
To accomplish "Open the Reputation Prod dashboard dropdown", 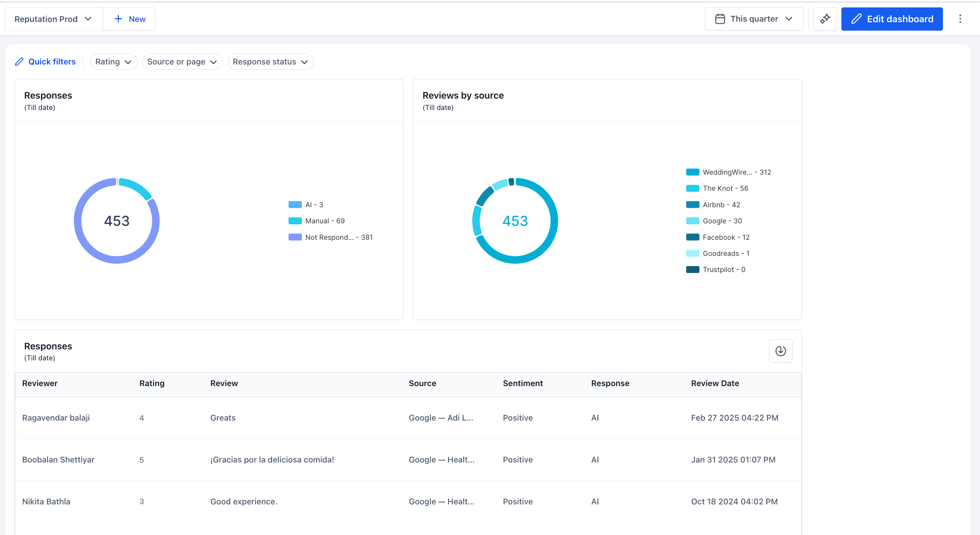I will pyautogui.click(x=54, y=19).
